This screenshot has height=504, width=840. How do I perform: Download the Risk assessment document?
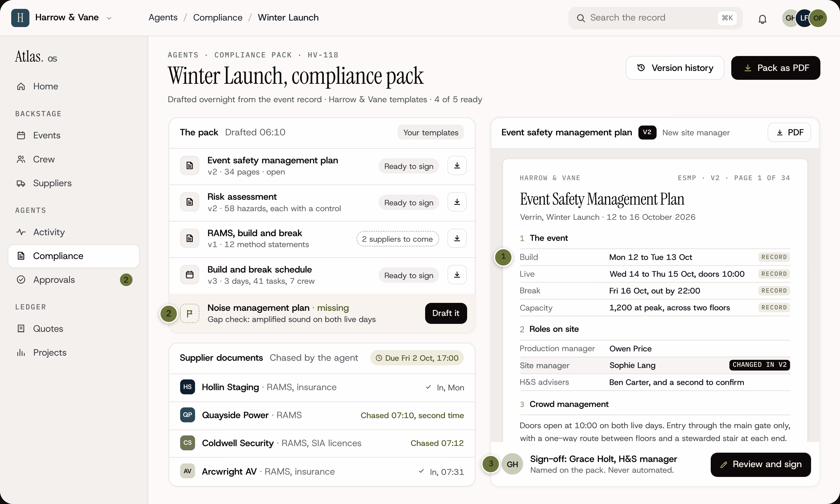click(x=457, y=202)
